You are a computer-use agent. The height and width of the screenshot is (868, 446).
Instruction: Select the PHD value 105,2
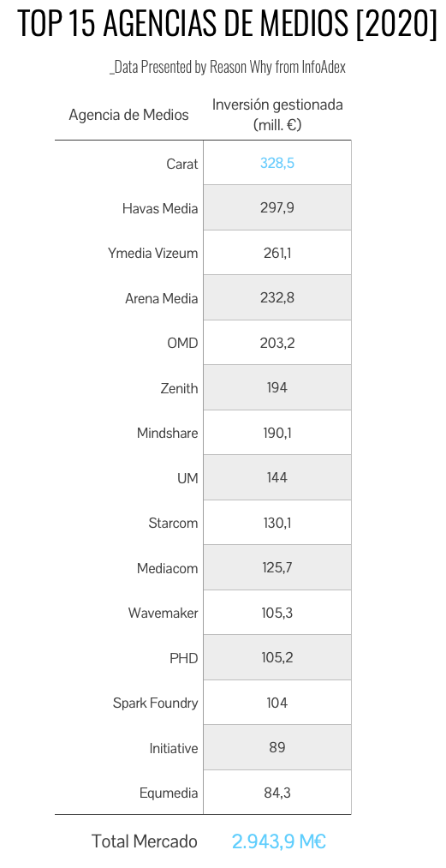(x=277, y=657)
